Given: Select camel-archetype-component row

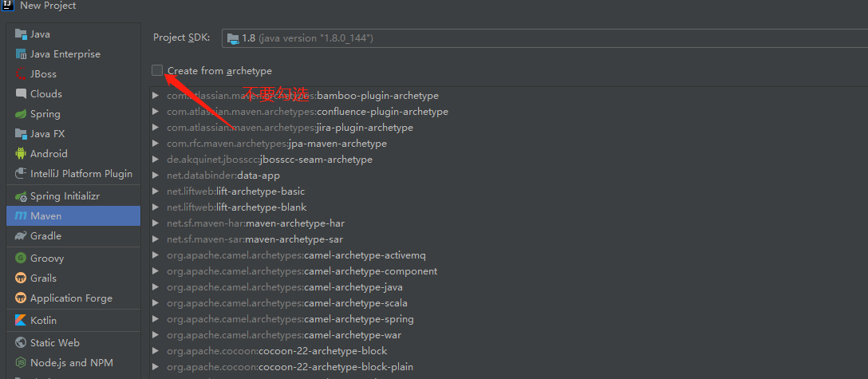Looking at the screenshot, I should pyautogui.click(x=508, y=271).
